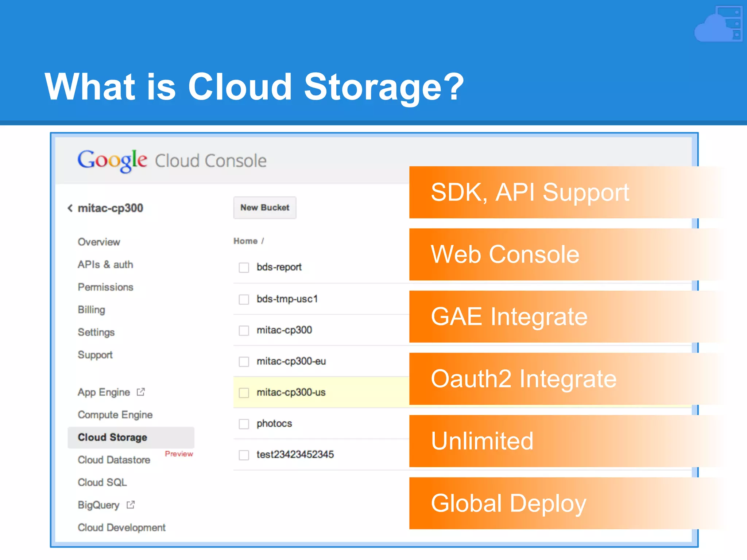The image size is (747, 560).
Task: Click the Unlimited orange banner
Action: 567,441
